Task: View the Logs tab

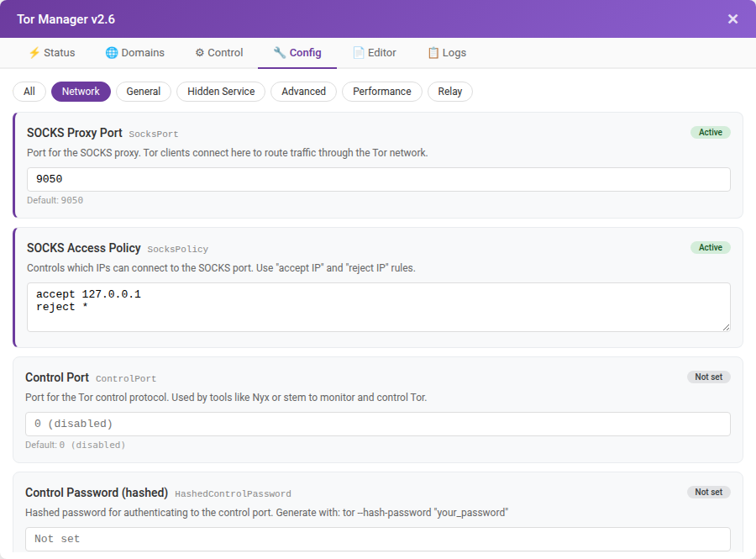Action: tap(447, 53)
